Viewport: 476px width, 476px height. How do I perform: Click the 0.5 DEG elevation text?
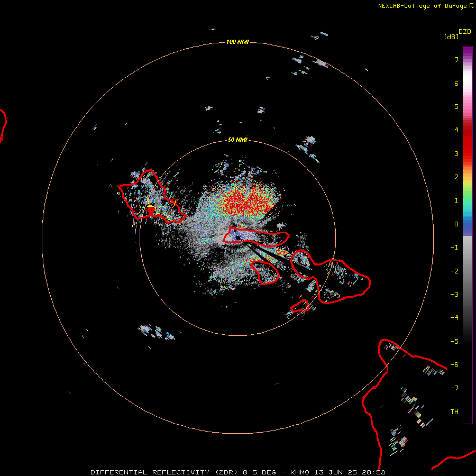260,472
